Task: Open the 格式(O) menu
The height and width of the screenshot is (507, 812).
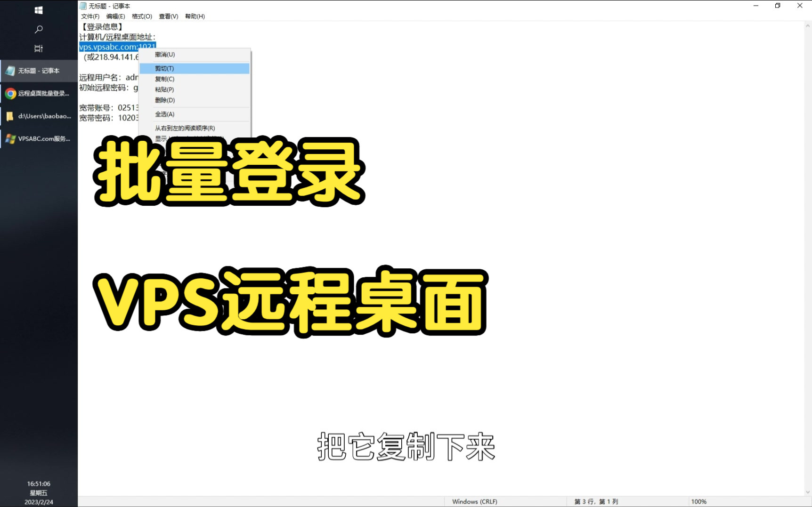Action: tap(141, 16)
